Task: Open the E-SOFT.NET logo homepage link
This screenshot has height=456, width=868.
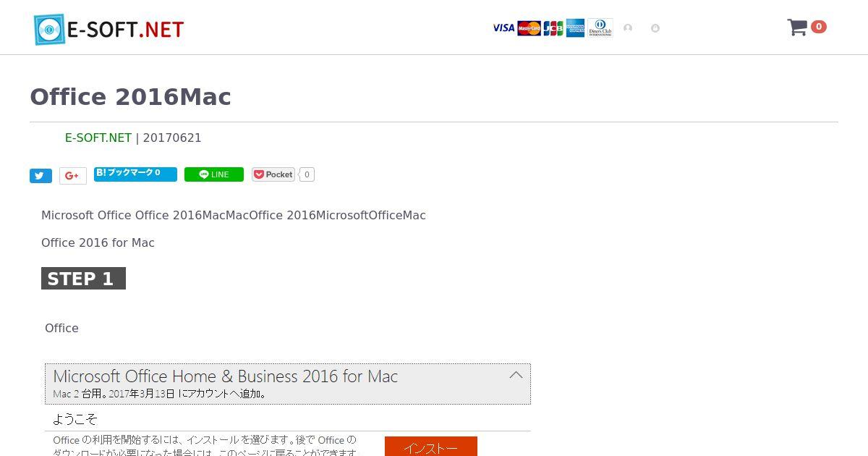Action: tap(109, 29)
